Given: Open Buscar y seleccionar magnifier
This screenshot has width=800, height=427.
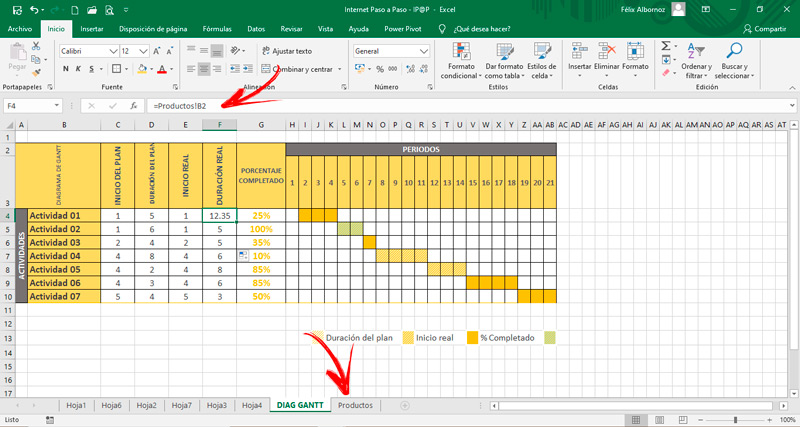Looking at the screenshot, I should coord(734,51).
